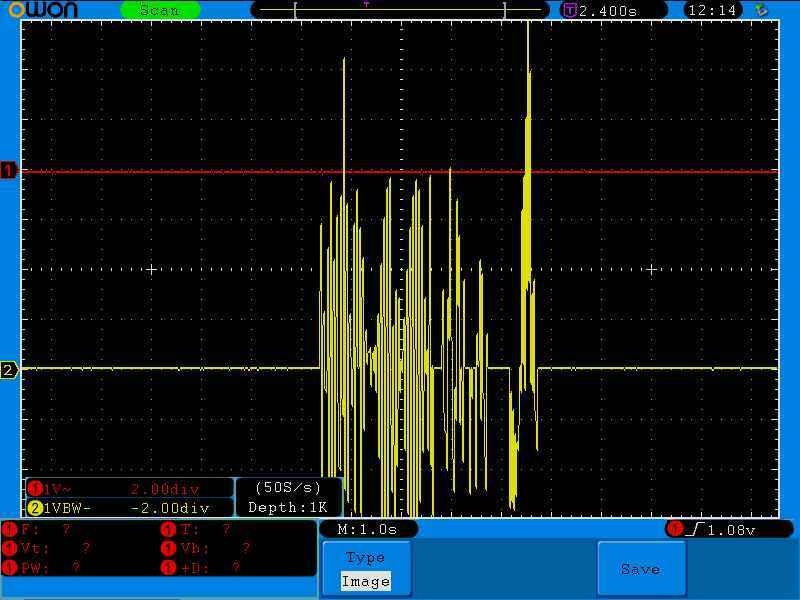This screenshot has height=600, width=800.
Task: Click the USB connection icon top right
Action: pos(761,10)
